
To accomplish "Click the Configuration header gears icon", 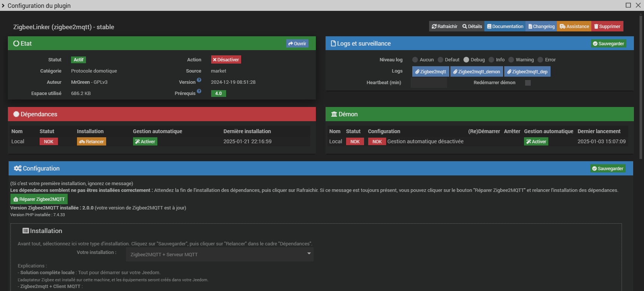I will point(18,168).
